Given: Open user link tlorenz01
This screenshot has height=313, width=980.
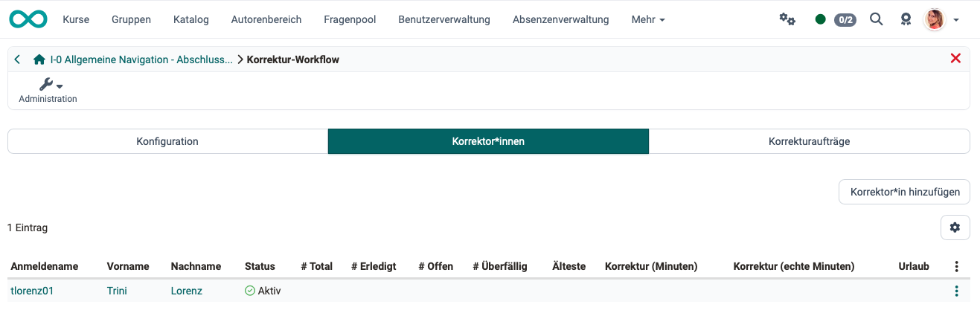Looking at the screenshot, I should [x=32, y=291].
